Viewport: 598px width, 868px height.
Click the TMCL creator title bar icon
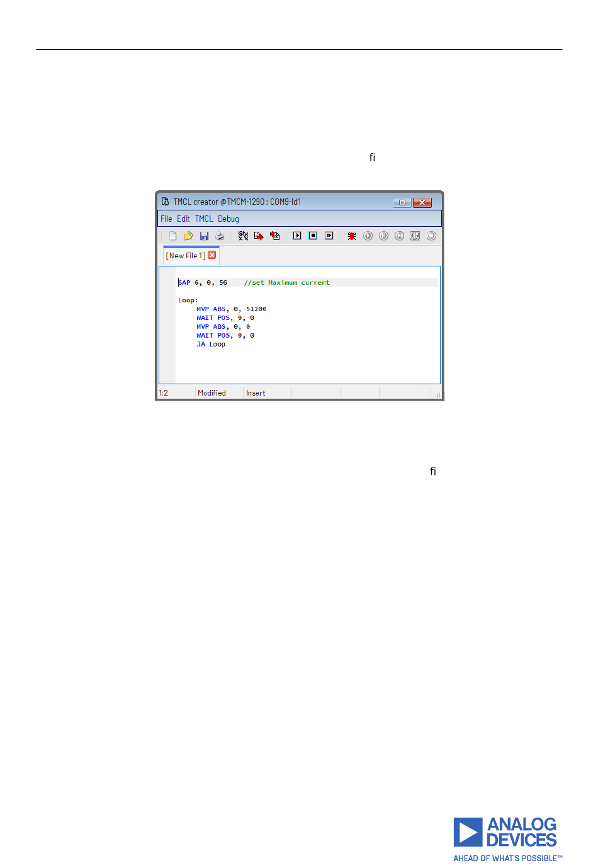tap(165, 202)
